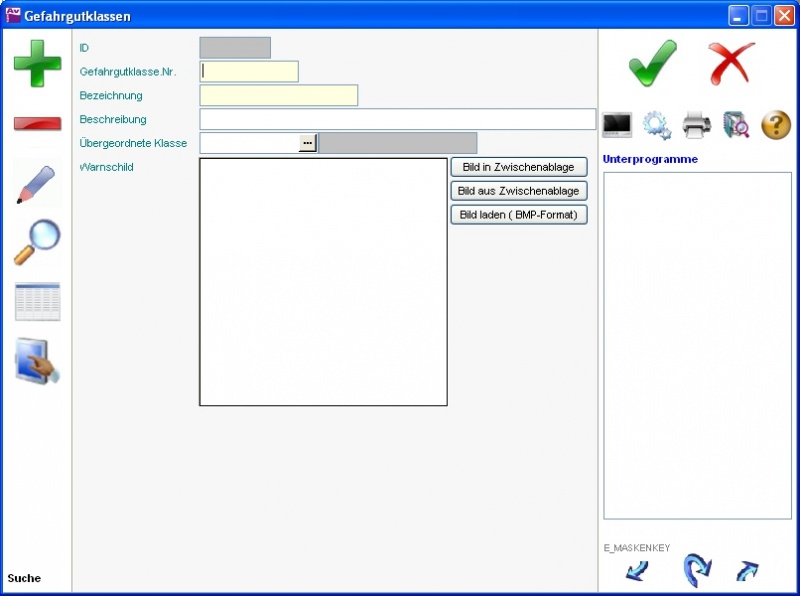Open the table list view icon
The width and height of the screenshot is (800, 596).
point(37,301)
